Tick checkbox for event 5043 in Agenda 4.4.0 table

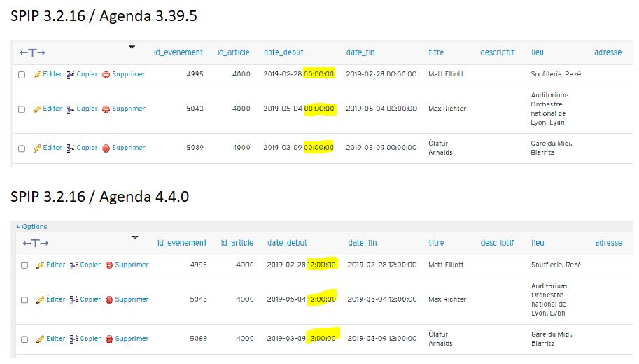pyautogui.click(x=24, y=300)
